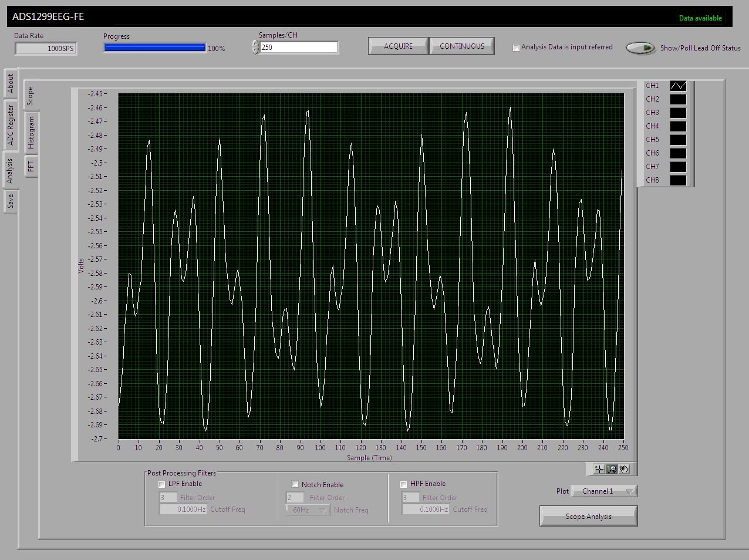
Task: Click the Samples/CH input field
Action: [x=299, y=48]
